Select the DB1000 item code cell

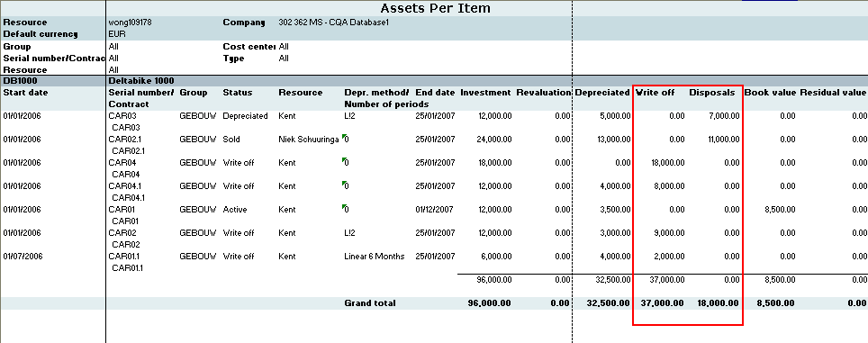tap(17, 81)
